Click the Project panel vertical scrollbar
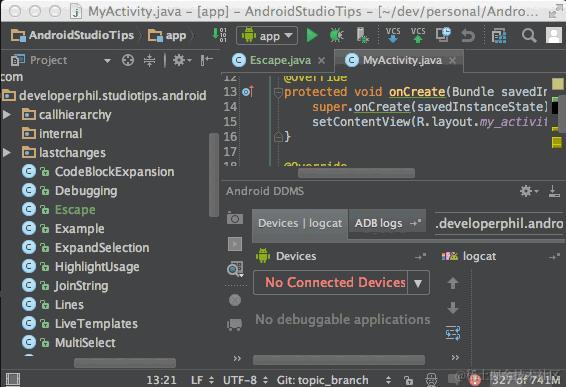The image size is (566, 387). tap(214, 175)
